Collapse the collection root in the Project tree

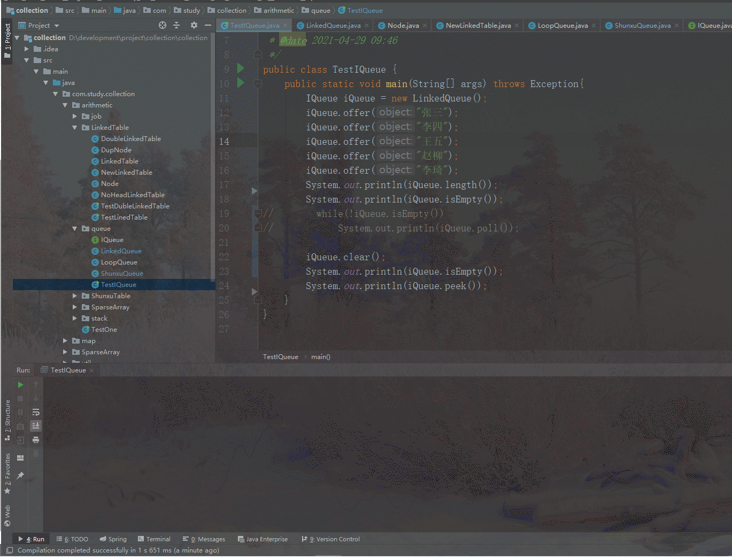click(17, 38)
